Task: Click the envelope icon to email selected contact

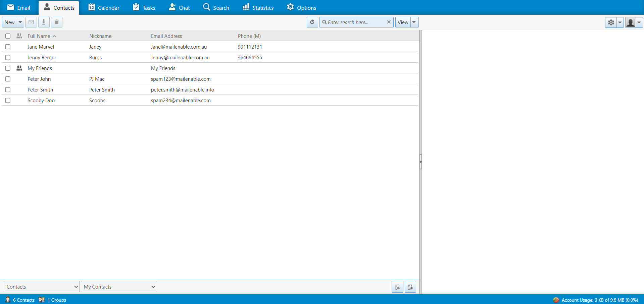Action: pos(31,22)
